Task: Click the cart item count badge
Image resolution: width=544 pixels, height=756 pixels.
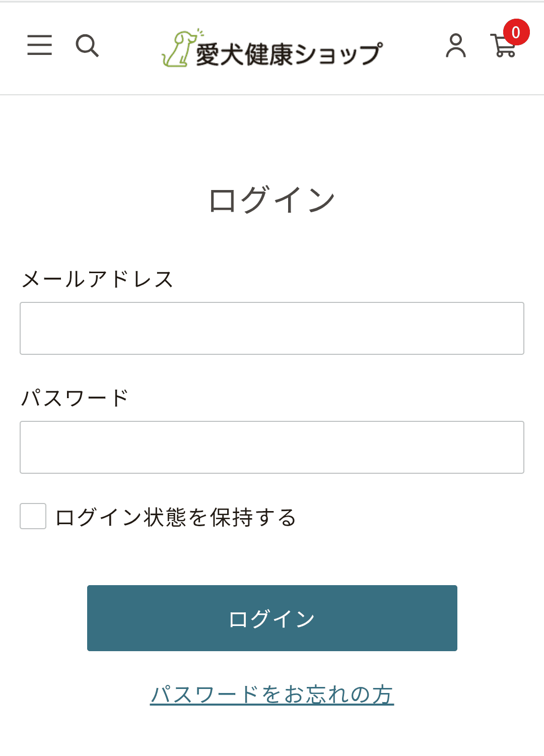Action: [515, 32]
